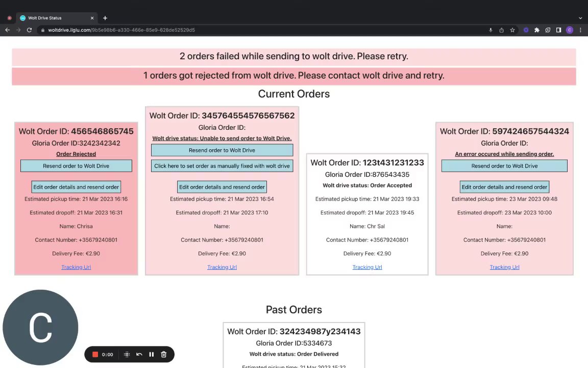Image resolution: width=588 pixels, height=368 pixels.
Task: Expand the tab search chevron
Action: (580, 18)
